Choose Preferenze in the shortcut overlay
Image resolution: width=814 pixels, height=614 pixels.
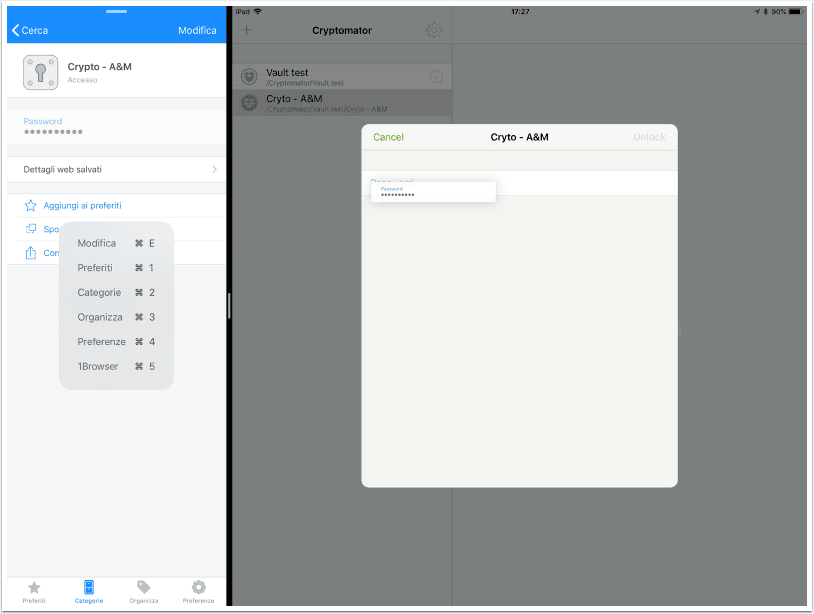pyautogui.click(x=116, y=342)
